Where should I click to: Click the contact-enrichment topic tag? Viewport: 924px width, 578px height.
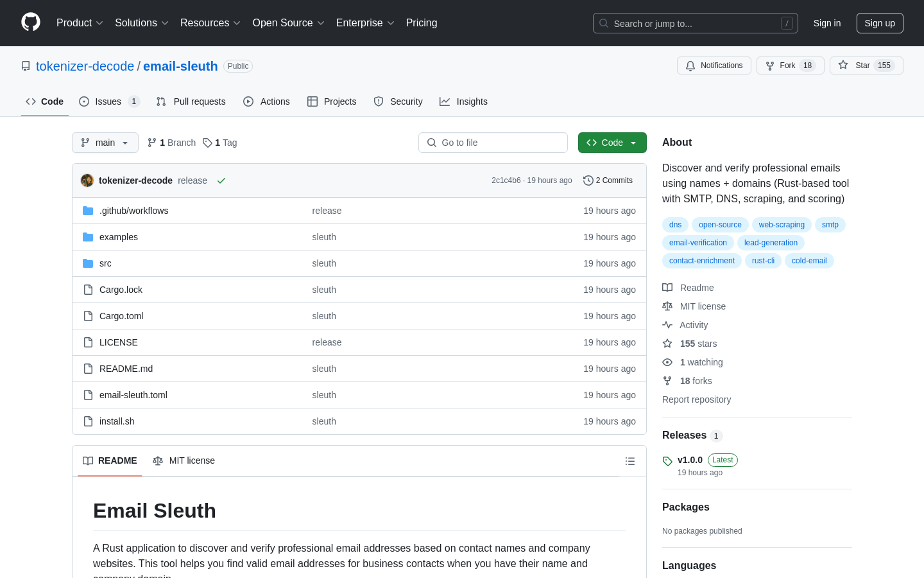702,261
